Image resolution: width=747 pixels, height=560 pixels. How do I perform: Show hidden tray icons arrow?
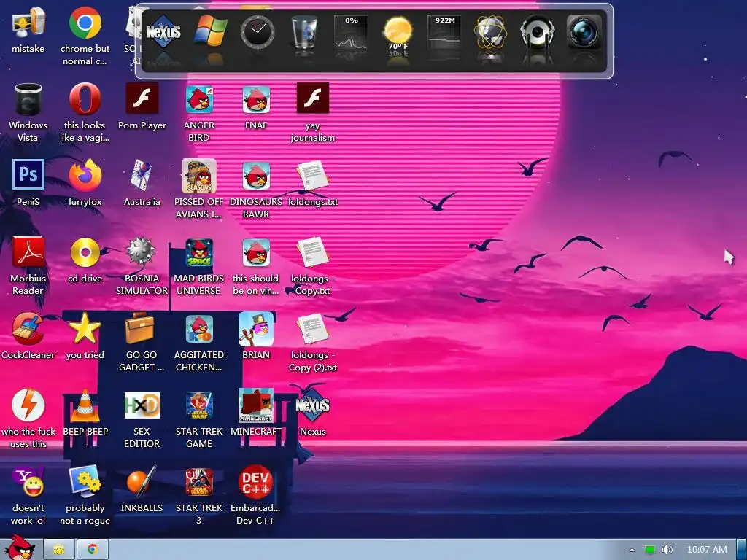[632, 550]
